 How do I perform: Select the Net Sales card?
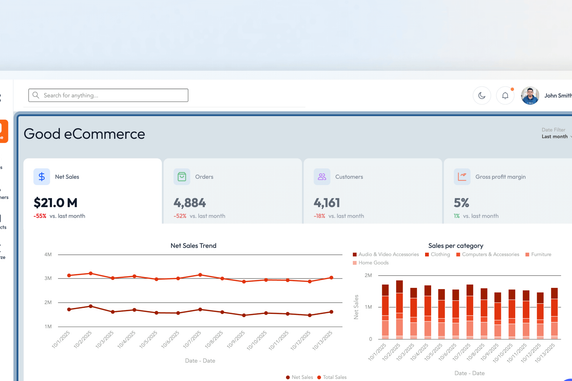(x=93, y=191)
